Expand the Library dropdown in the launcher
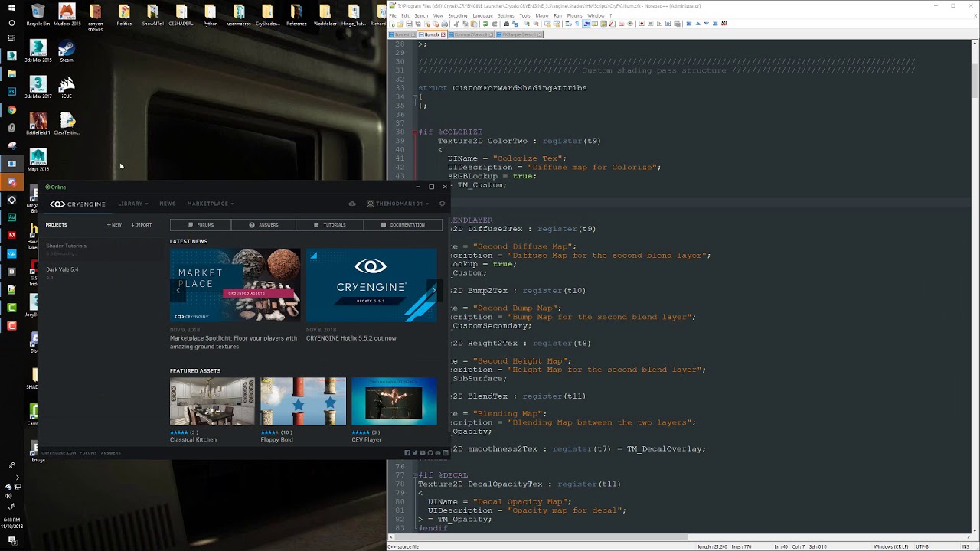 click(x=133, y=204)
